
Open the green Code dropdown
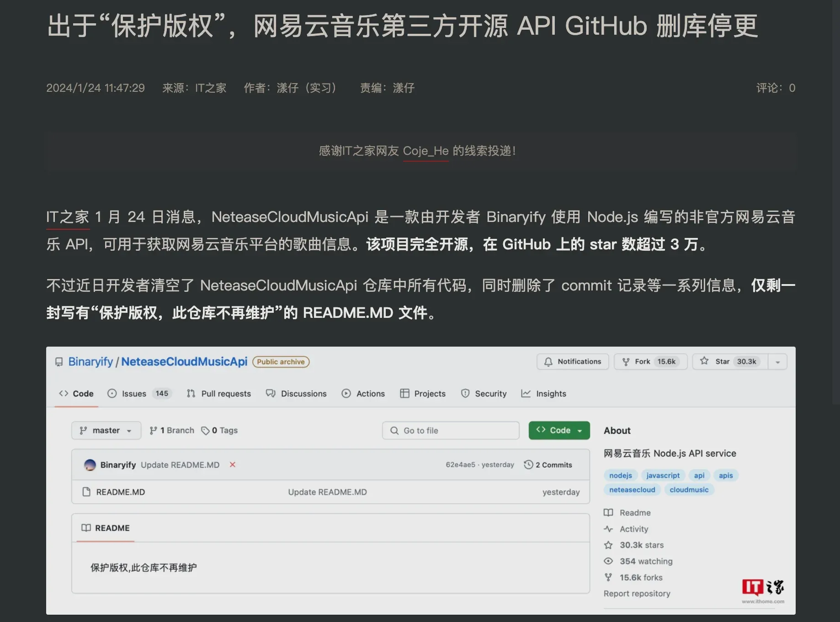(x=558, y=430)
